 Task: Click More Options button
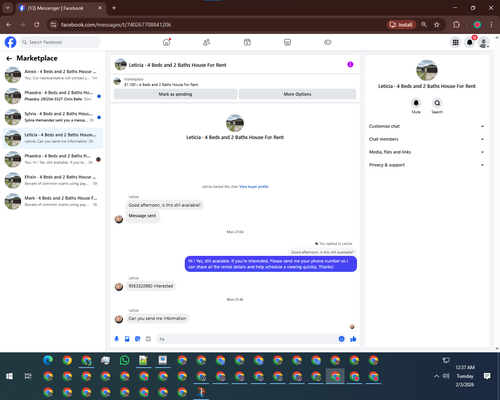tap(297, 94)
